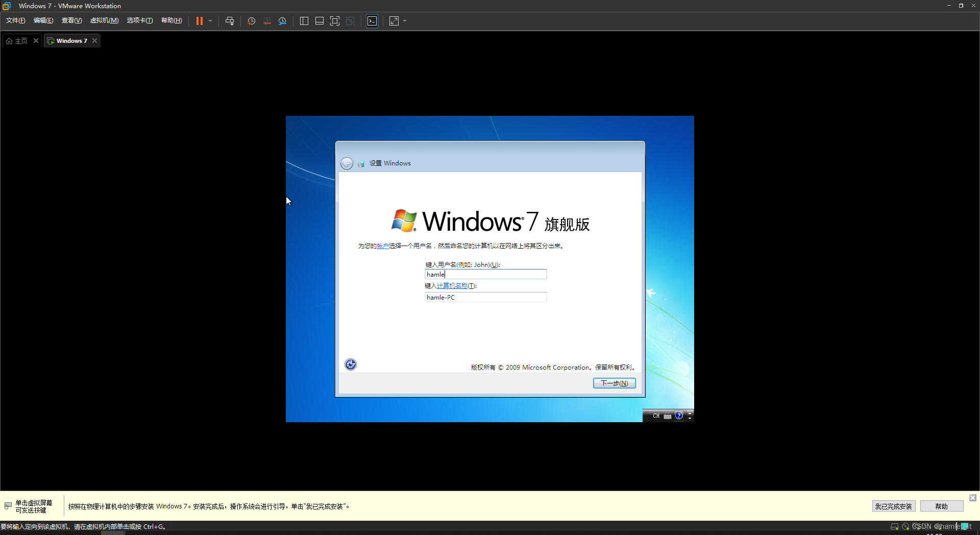The height and width of the screenshot is (535, 980).
Task: Take a snapshot using the clock-plus icon
Action: (x=252, y=21)
